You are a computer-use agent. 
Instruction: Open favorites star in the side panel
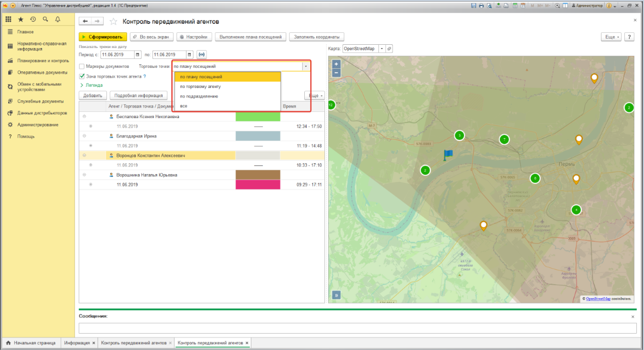tap(21, 19)
